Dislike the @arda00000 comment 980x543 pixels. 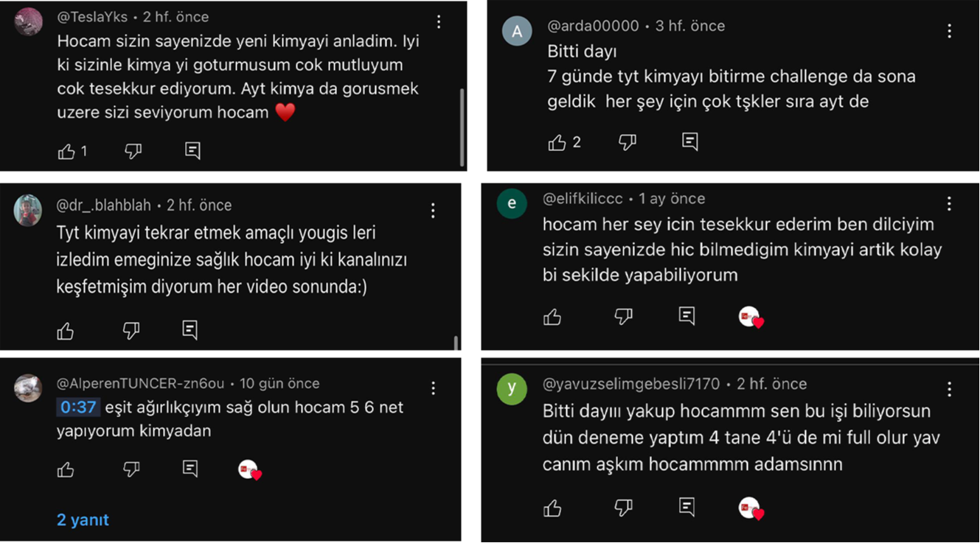coord(627,142)
